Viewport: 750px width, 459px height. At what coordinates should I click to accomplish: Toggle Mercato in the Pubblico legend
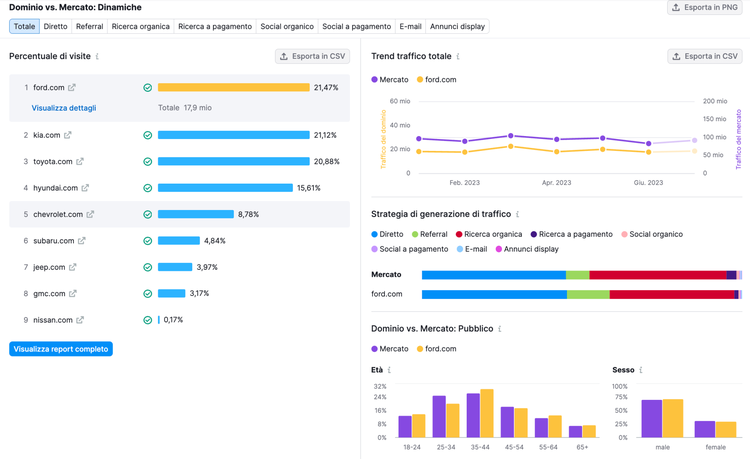[x=390, y=349]
